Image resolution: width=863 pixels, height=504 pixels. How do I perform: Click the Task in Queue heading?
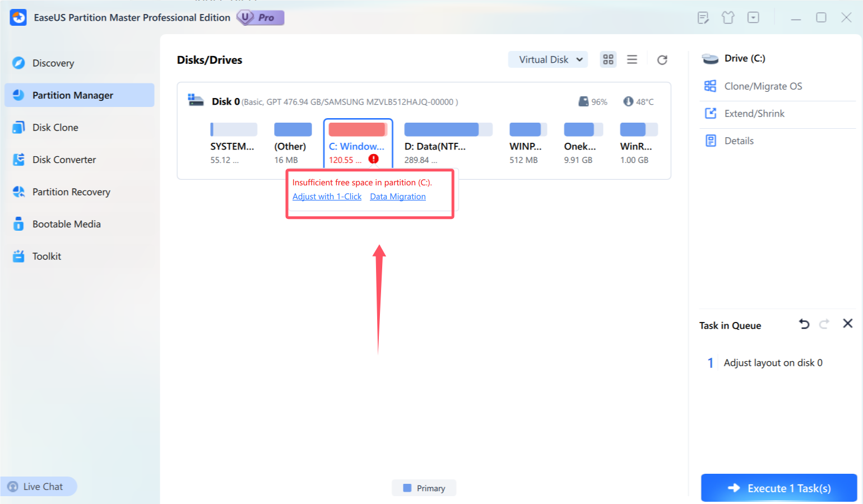730,325
